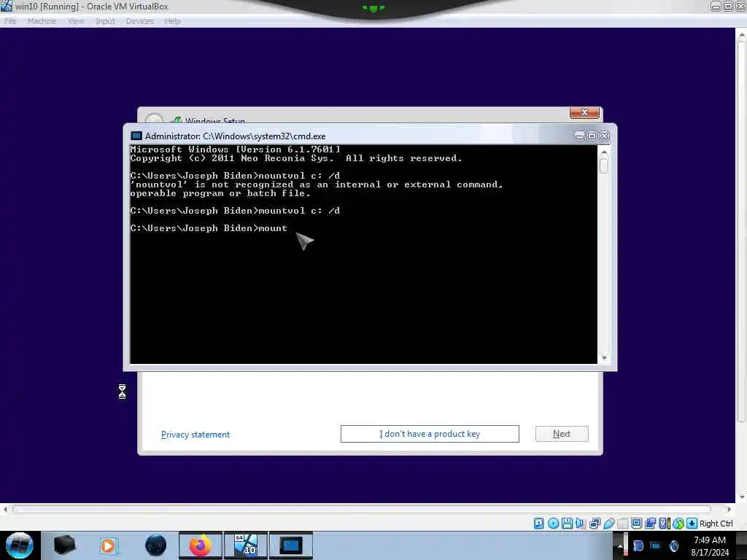
Task: Click the VM vertical scrollbar up arrow
Action: point(741,35)
